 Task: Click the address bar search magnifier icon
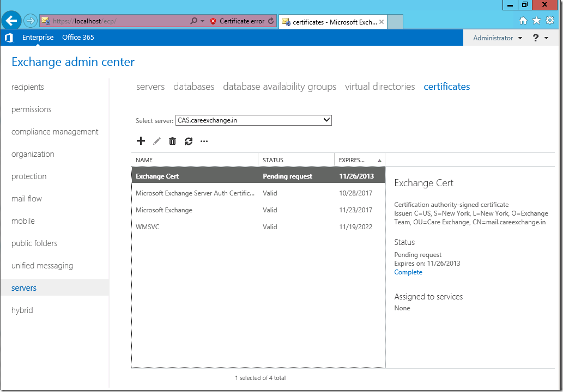point(194,21)
